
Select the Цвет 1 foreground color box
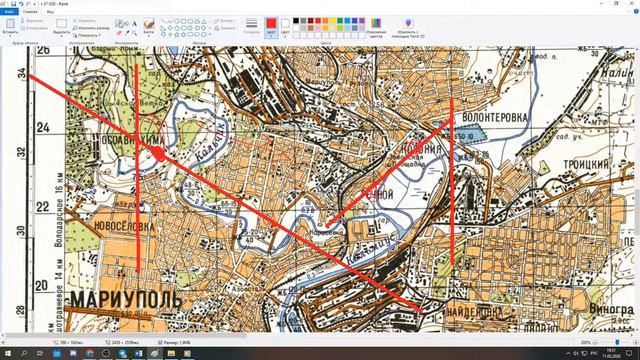click(271, 27)
